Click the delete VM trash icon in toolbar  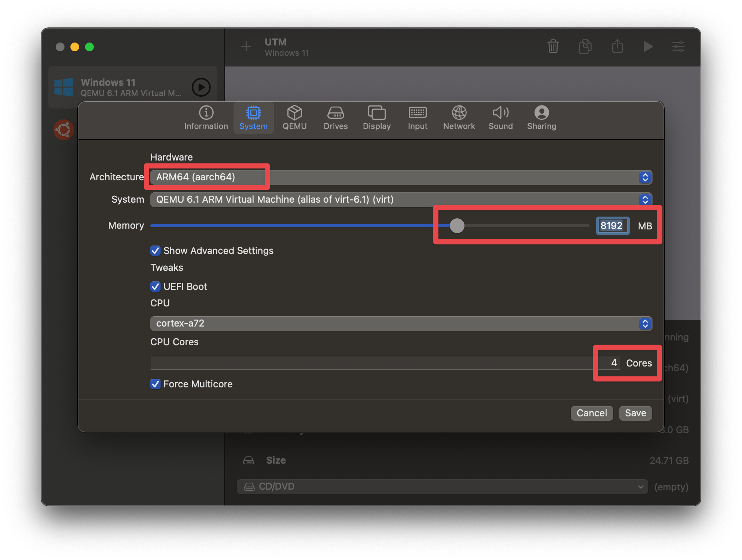click(553, 47)
